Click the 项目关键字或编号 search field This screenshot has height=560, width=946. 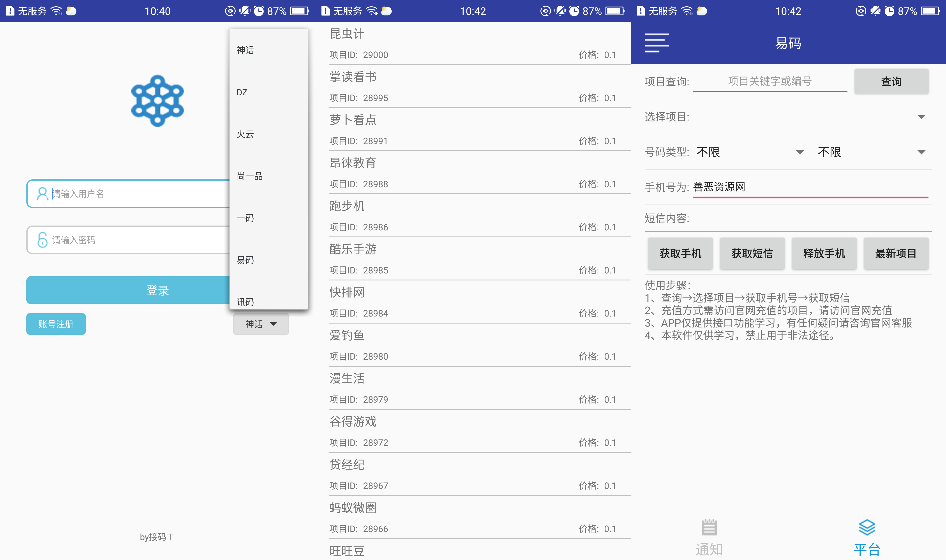(770, 81)
